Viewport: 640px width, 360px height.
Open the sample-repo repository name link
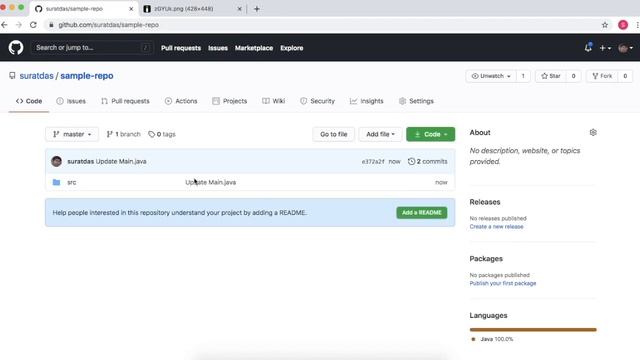[87, 76]
